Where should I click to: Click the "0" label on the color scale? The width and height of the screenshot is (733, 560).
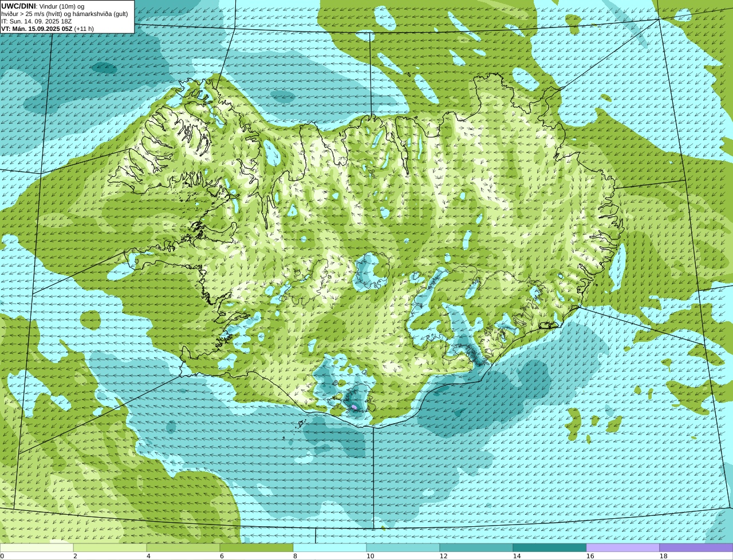(x=2, y=556)
